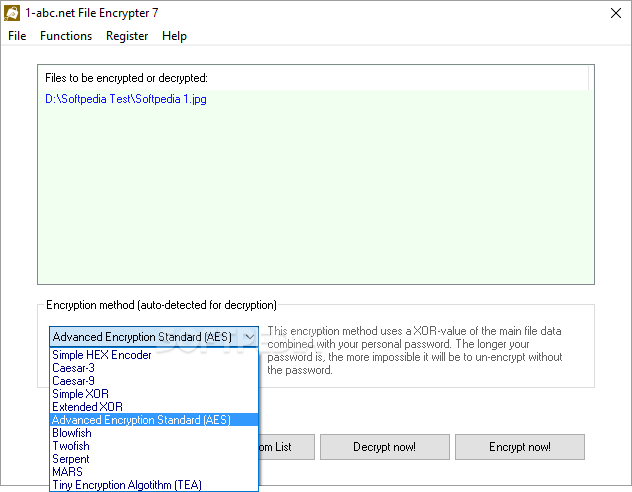Open the Help menu

[174, 36]
